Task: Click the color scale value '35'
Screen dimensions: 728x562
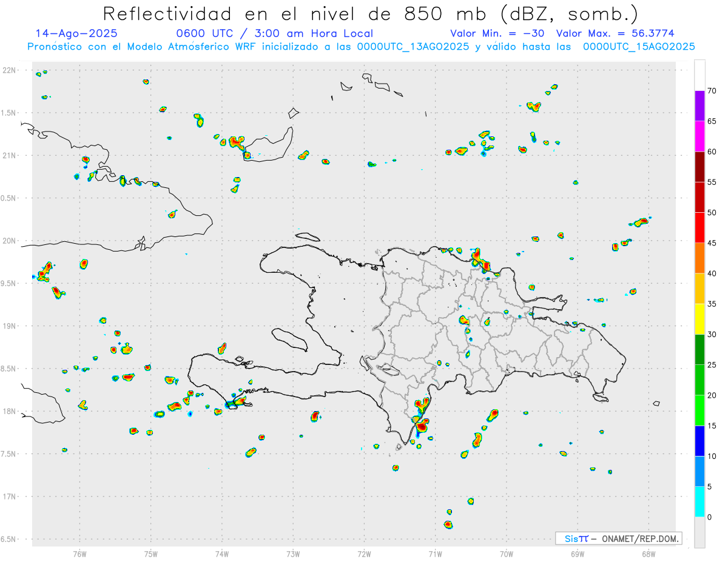Action: 712,304
